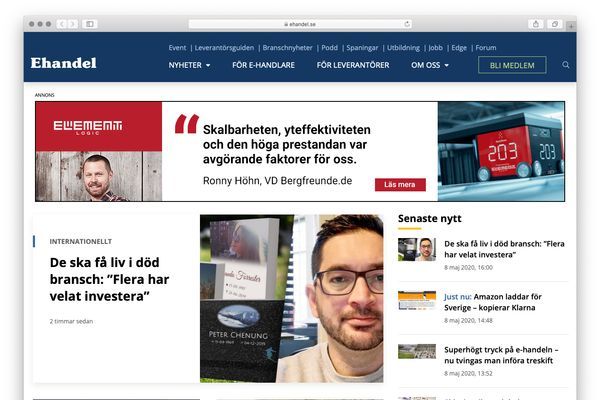Open Safari tab overview button
Screen dimensions: 600x400
[553, 23]
